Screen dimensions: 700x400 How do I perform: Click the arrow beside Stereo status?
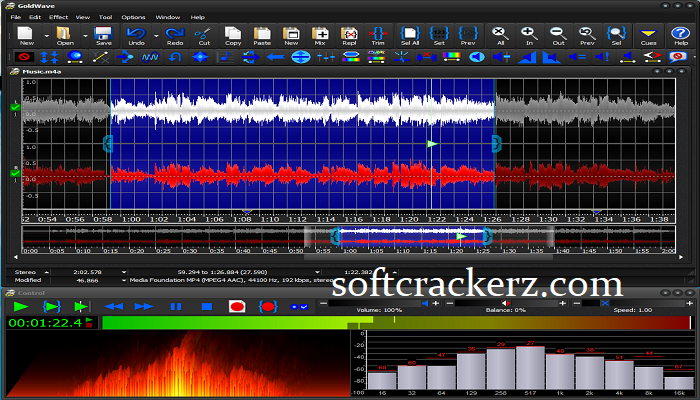(46, 272)
